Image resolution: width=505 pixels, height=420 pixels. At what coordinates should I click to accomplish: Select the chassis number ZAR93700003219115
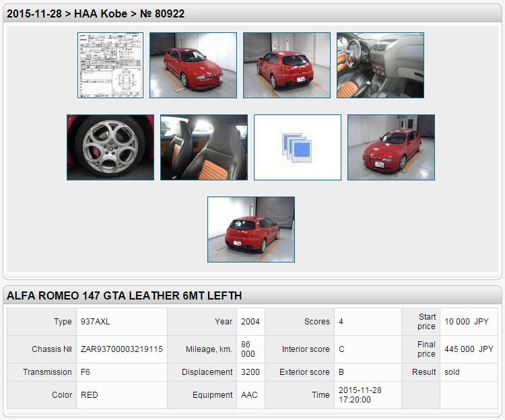pos(121,349)
